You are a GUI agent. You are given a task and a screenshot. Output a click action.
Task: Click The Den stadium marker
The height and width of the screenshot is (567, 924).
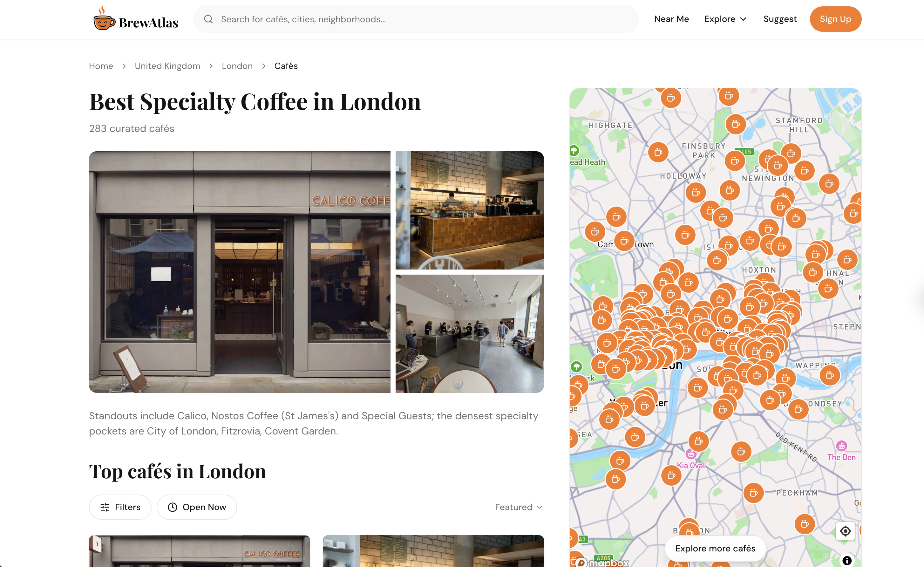841,446
